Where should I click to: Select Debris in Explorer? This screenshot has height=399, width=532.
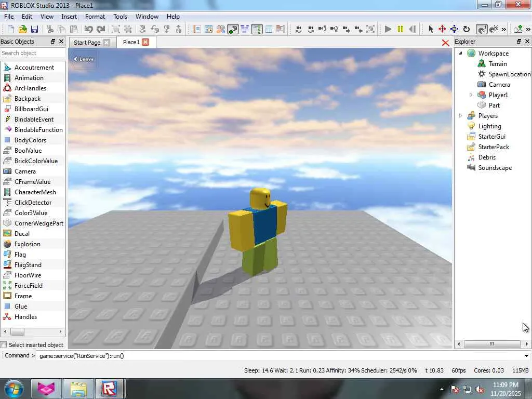(x=487, y=157)
